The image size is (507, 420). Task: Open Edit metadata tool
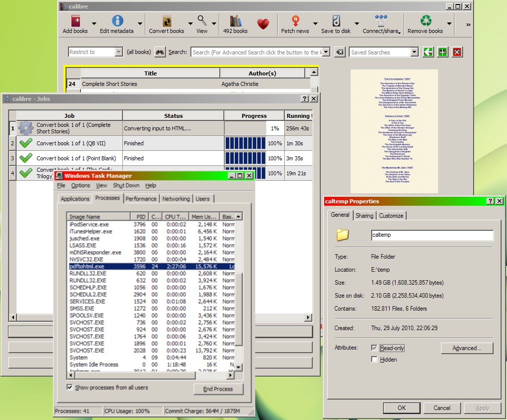[x=117, y=21]
